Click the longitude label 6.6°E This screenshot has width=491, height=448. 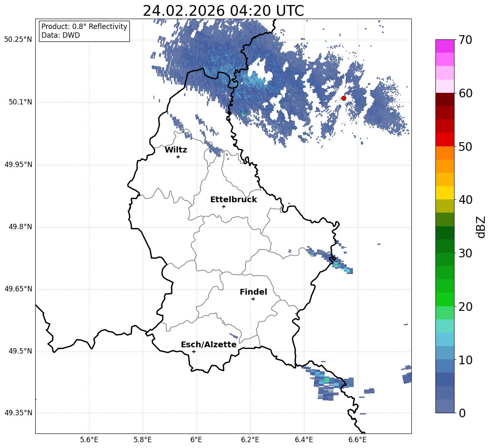[357, 440]
